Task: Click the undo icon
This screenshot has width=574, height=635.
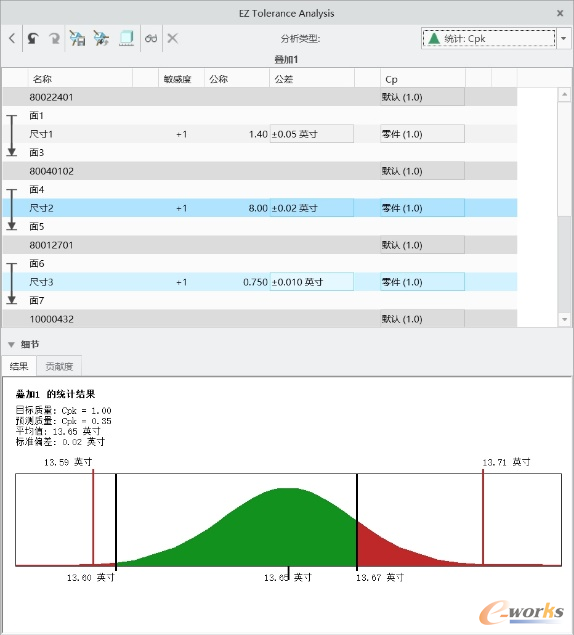Action: click(33, 38)
